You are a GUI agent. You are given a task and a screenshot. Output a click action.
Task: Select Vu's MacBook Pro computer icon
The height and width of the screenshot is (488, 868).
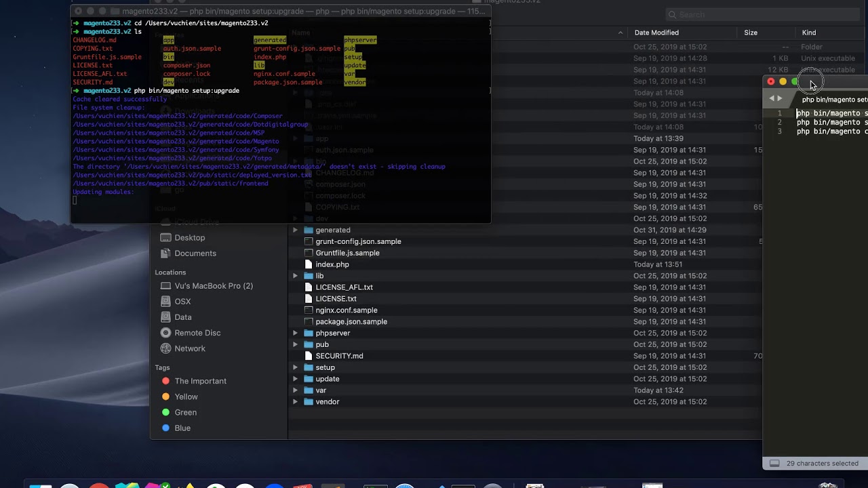[165, 286]
